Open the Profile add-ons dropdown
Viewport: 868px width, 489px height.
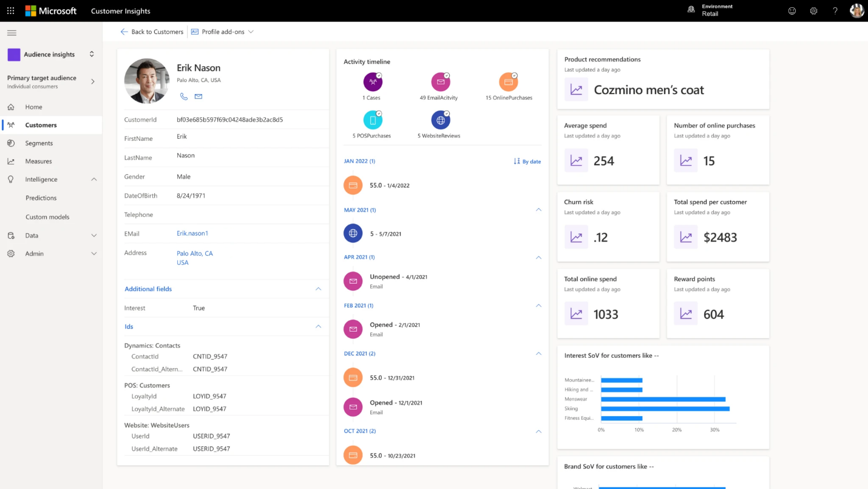point(222,32)
